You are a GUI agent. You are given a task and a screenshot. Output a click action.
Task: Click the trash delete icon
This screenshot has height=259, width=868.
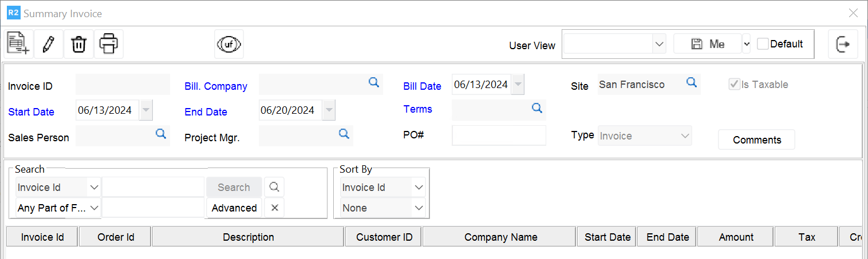pyautogui.click(x=78, y=44)
